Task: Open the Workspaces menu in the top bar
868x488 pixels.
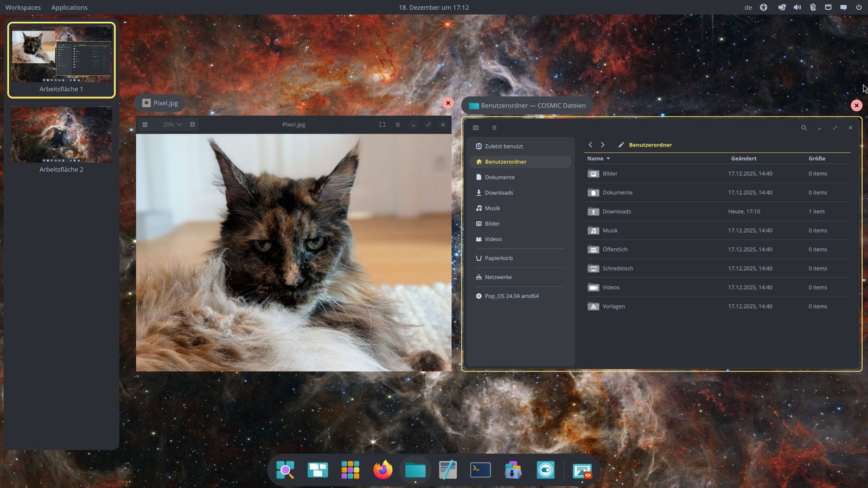Action: click(22, 7)
